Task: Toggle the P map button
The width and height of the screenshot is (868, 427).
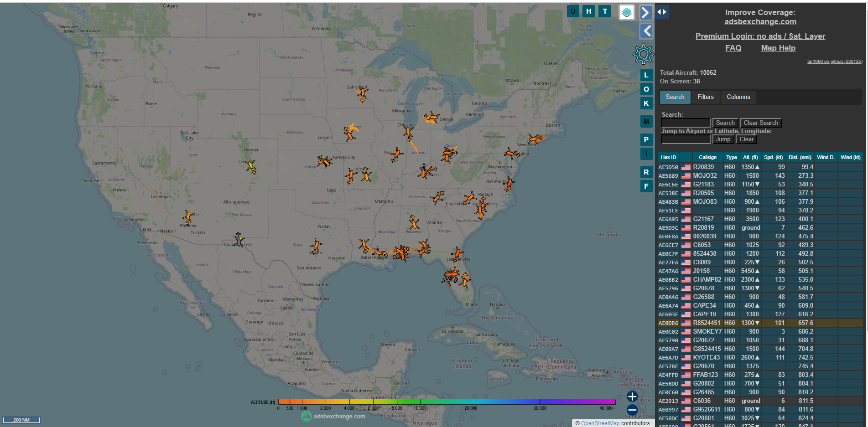Action: (x=646, y=140)
